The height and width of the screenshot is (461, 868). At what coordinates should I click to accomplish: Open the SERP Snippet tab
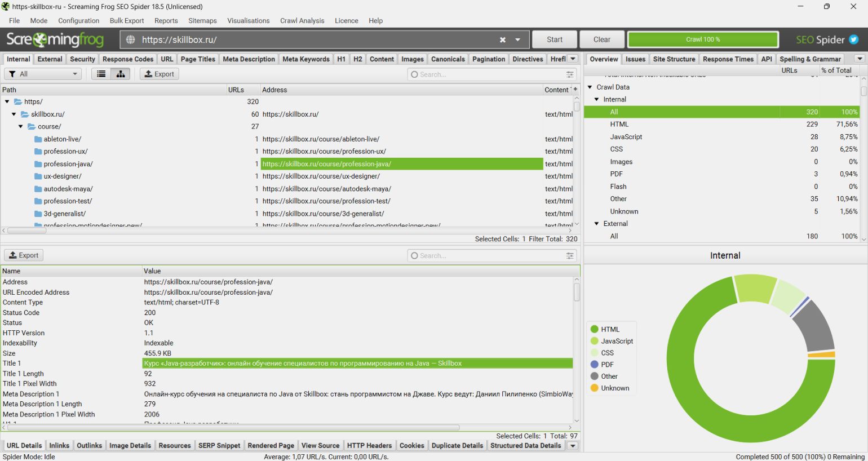[x=219, y=446]
